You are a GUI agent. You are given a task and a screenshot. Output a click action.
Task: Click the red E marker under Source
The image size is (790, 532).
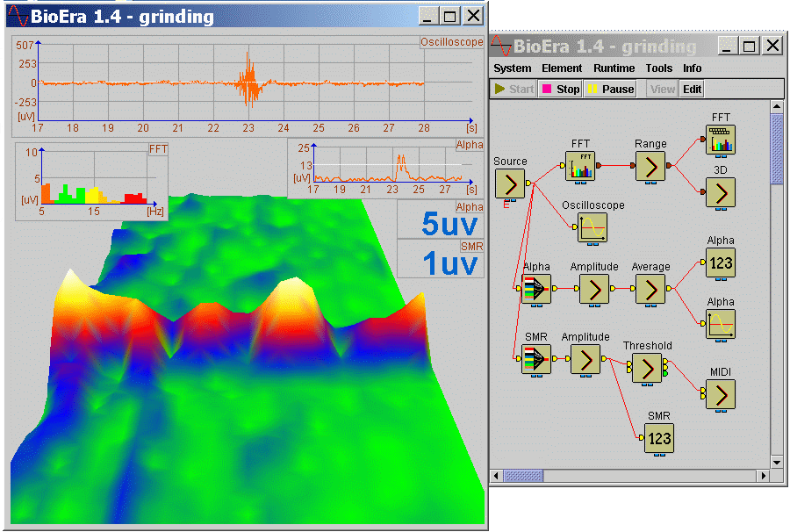point(506,205)
